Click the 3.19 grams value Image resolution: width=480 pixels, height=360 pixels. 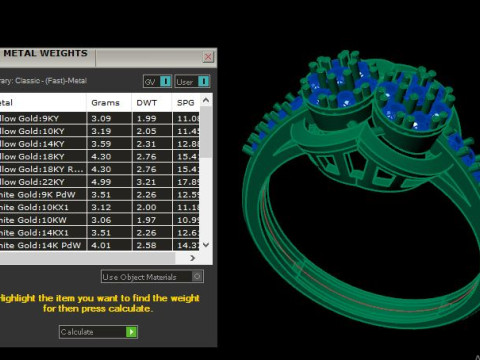point(101,131)
